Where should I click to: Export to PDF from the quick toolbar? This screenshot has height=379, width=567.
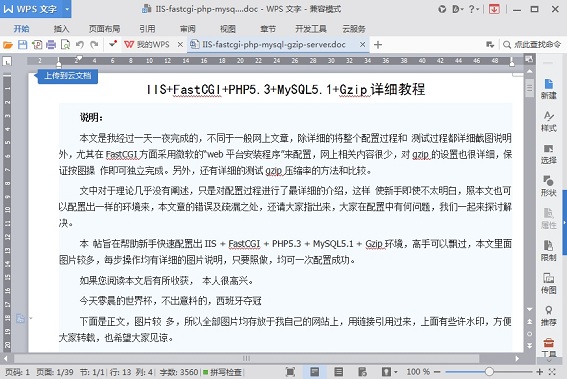tap(37, 45)
